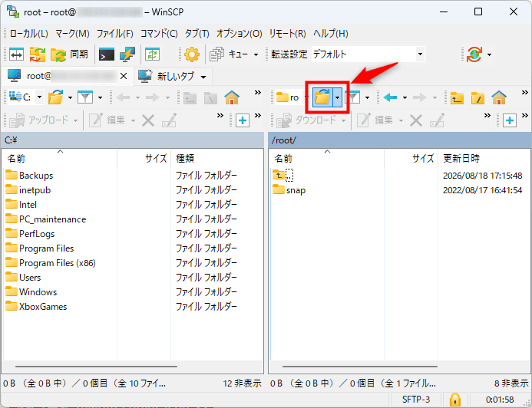Screen dimensions: 532x408
Task: Select the PC_maintenance folder
Action: [x=46, y=219]
